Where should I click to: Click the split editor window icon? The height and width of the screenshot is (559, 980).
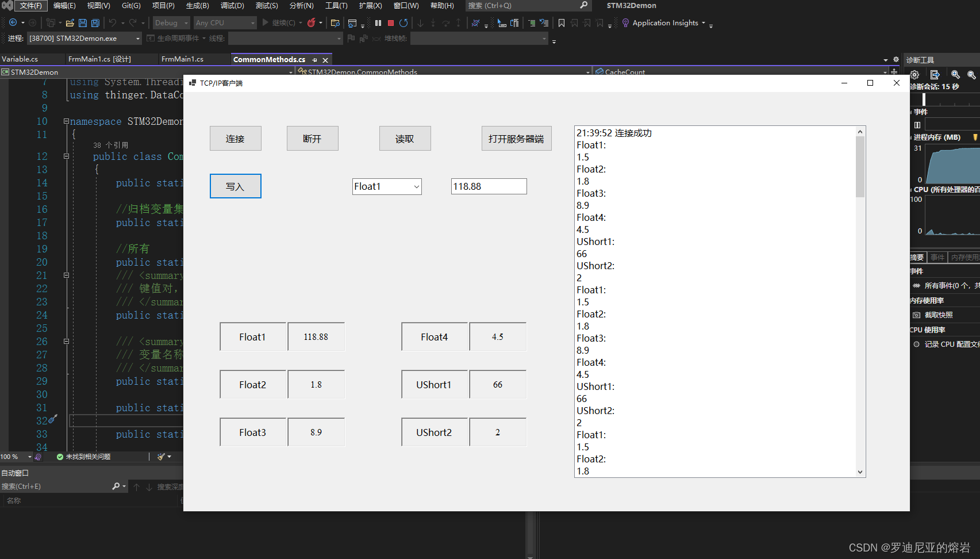(894, 72)
